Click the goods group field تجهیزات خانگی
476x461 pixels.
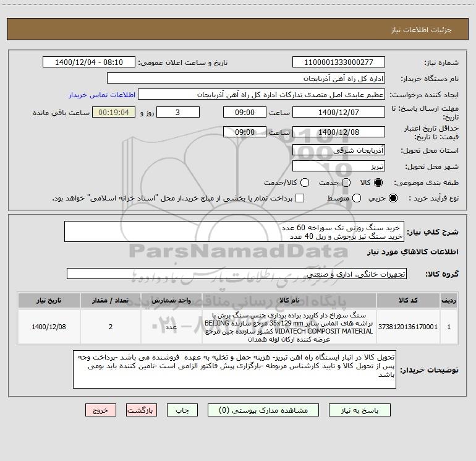[237, 274]
